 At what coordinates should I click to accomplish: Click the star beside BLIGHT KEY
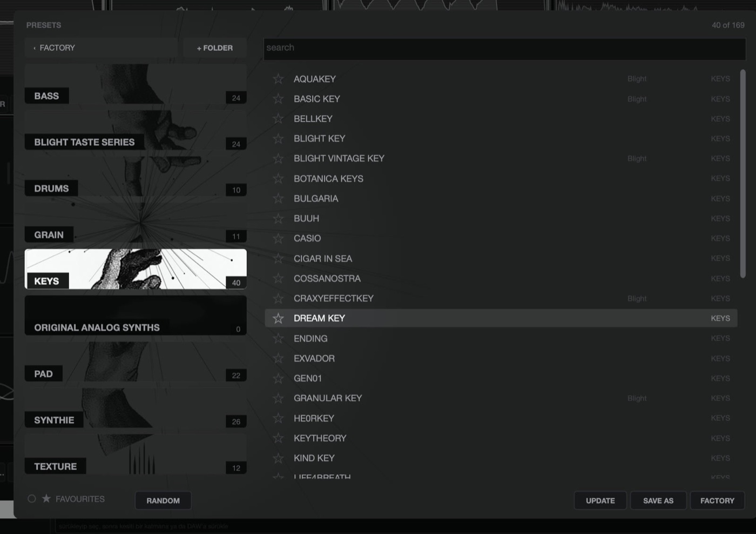coord(278,139)
